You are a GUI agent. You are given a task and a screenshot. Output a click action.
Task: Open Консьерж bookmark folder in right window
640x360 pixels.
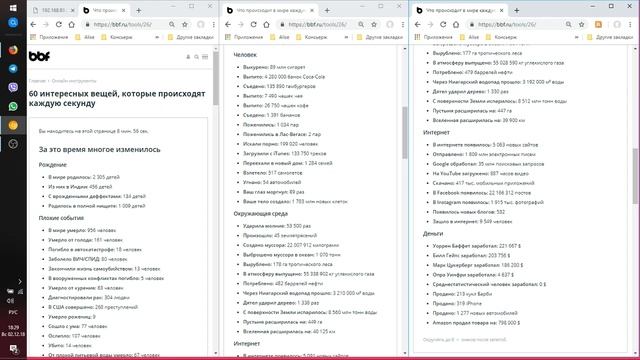click(x=501, y=37)
